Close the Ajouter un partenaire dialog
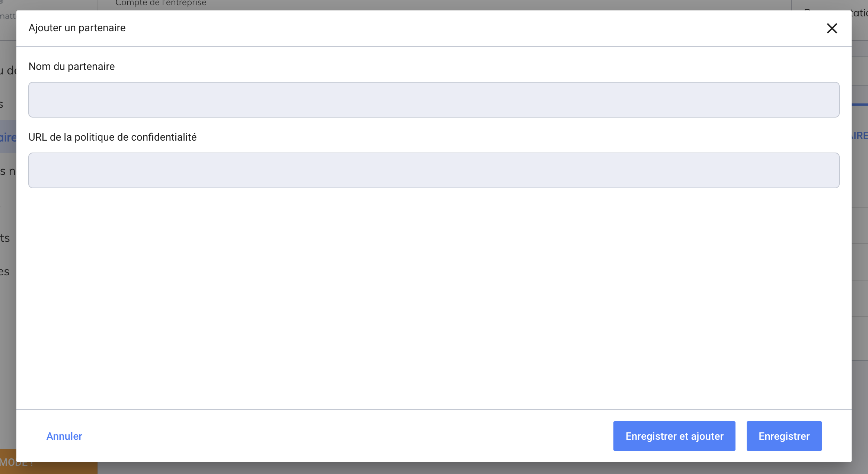The width and height of the screenshot is (868, 474). [x=832, y=28]
